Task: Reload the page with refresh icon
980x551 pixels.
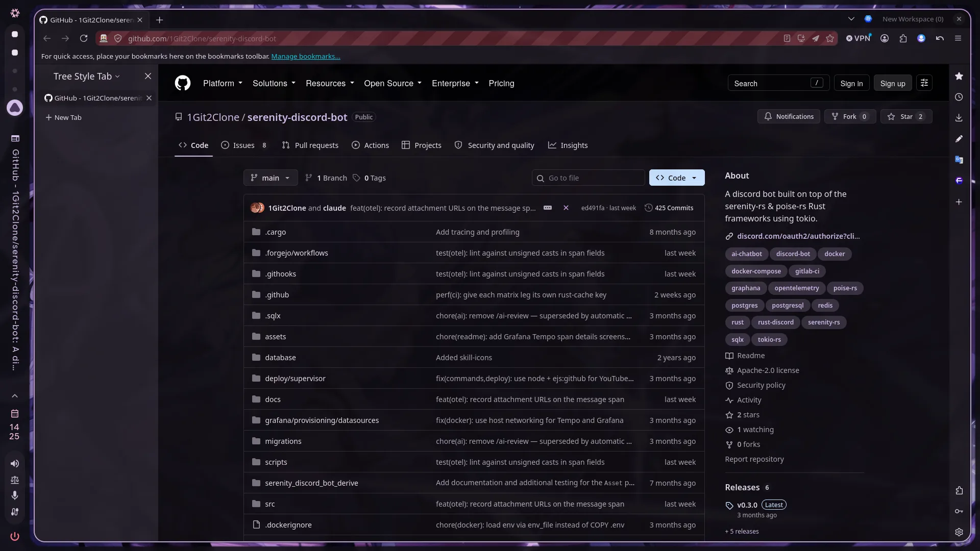Action: (x=84, y=38)
